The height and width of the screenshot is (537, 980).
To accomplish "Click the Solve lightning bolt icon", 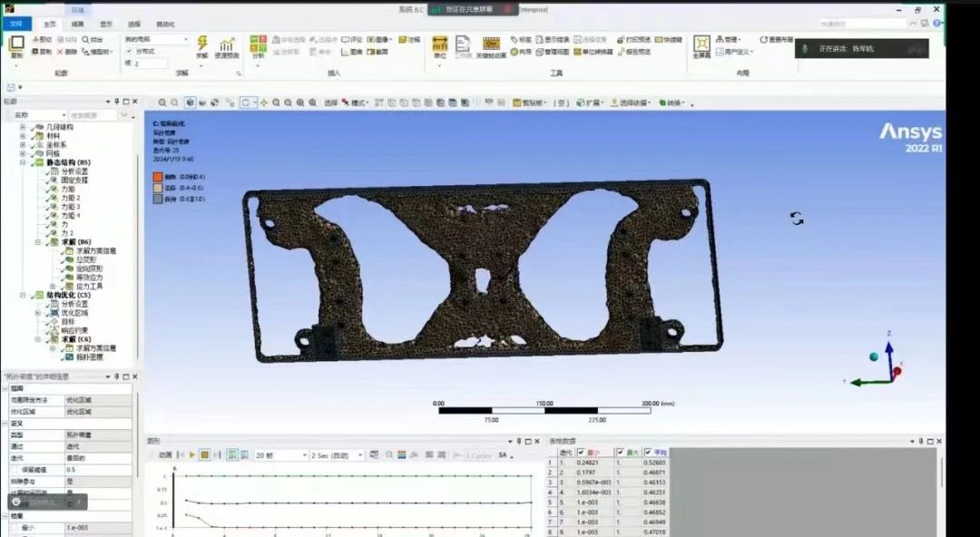I will 201,44.
